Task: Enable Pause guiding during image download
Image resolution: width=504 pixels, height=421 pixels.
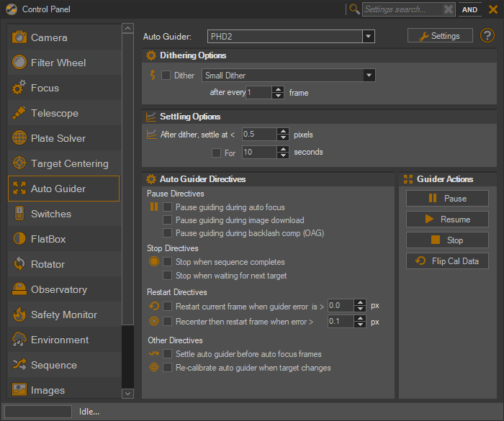Action: pyautogui.click(x=167, y=219)
